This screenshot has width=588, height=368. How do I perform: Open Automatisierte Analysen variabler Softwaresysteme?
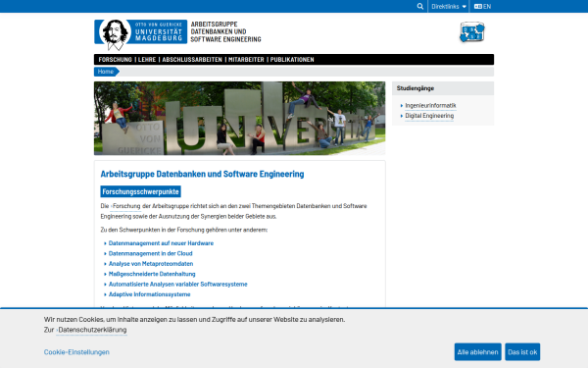[177, 284]
